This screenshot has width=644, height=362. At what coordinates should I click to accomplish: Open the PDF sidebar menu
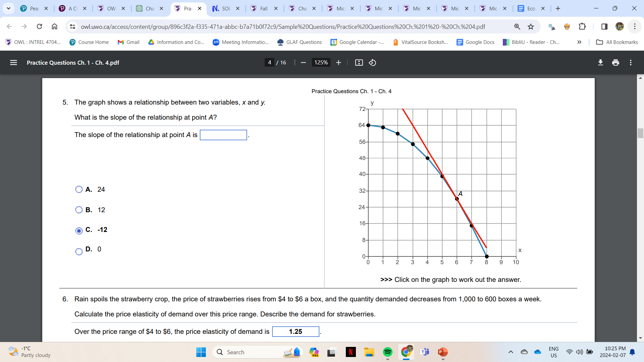[13, 62]
